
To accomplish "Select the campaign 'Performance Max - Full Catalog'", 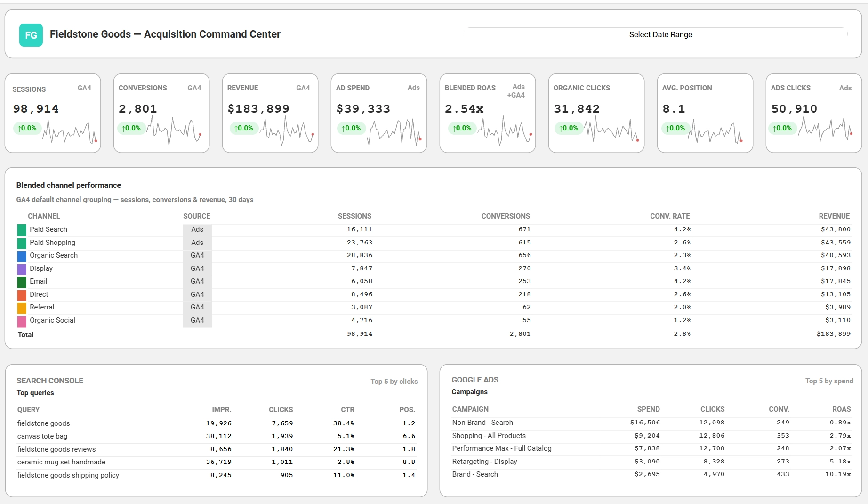I will 502,448.
